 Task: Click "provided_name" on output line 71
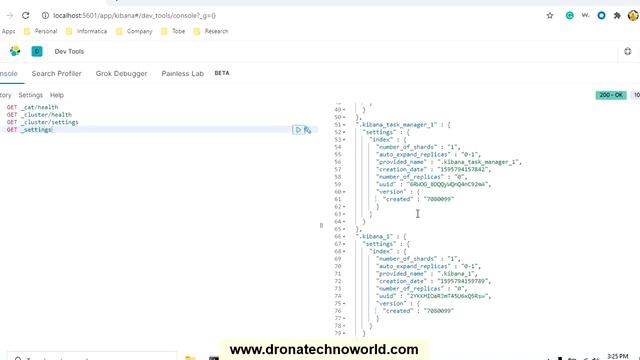(x=401, y=274)
